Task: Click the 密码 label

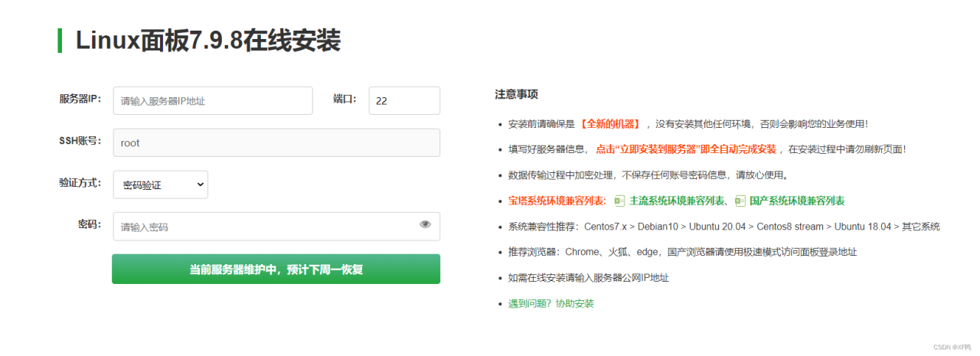Action: tap(90, 224)
